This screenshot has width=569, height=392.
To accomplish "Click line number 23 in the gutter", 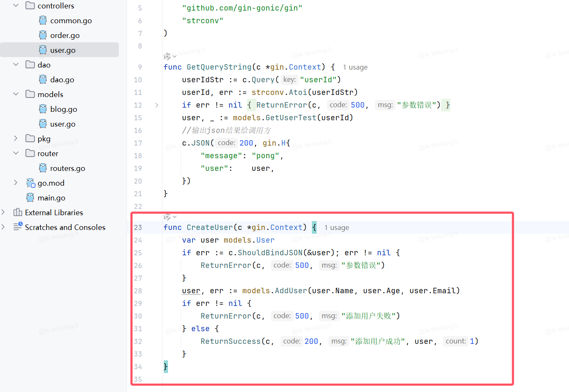I will (138, 227).
